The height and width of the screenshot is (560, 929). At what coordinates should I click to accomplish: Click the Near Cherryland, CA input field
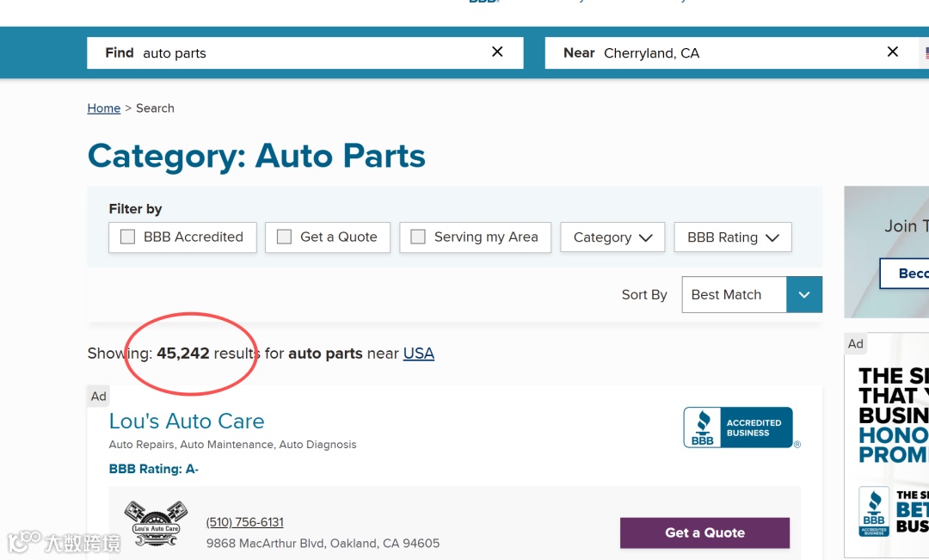pyautogui.click(x=740, y=53)
